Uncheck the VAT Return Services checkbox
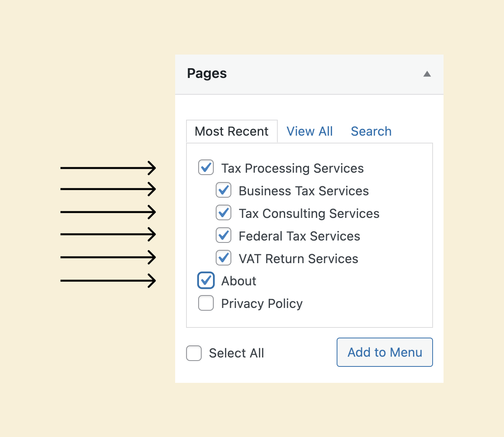The image size is (504, 437). (x=224, y=258)
